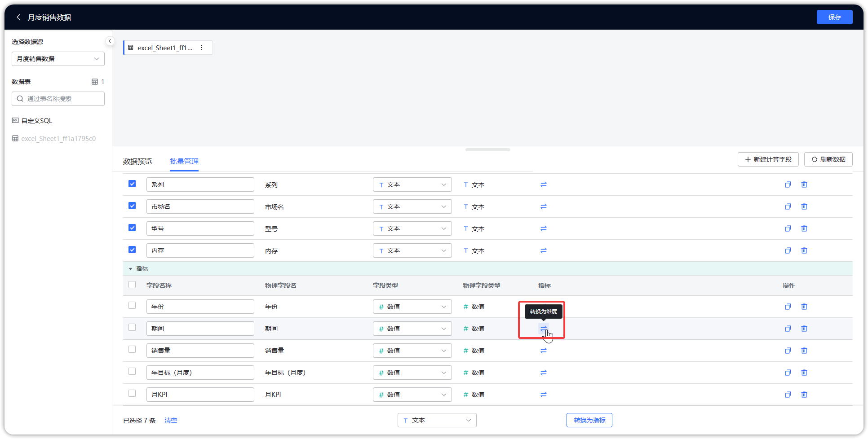Uncheck the 系列 row checkbox
868x439 pixels.
tap(132, 184)
